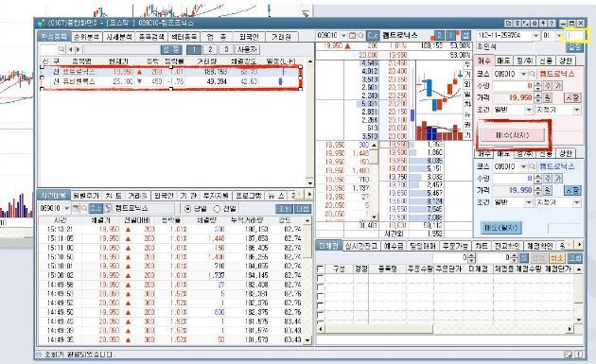This screenshot has height=364, width=596.
Task: Select the 일 side button beside mini chart
Action: click(467, 95)
